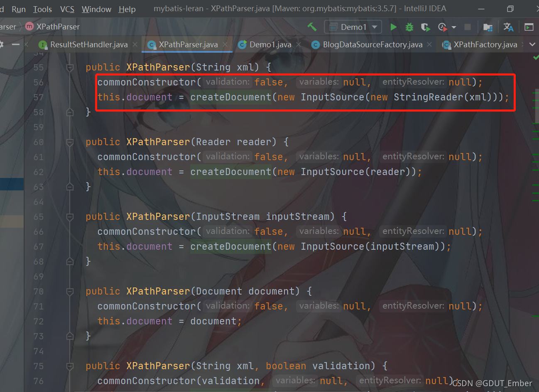Collapse the fold marker at line 55
The width and height of the screenshot is (539, 392).
70,68
